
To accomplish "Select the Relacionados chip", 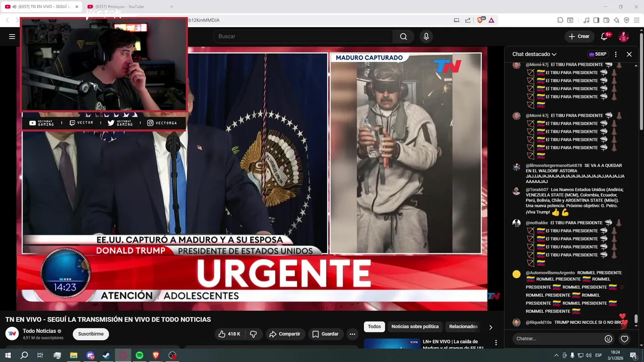I will (x=463, y=327).
